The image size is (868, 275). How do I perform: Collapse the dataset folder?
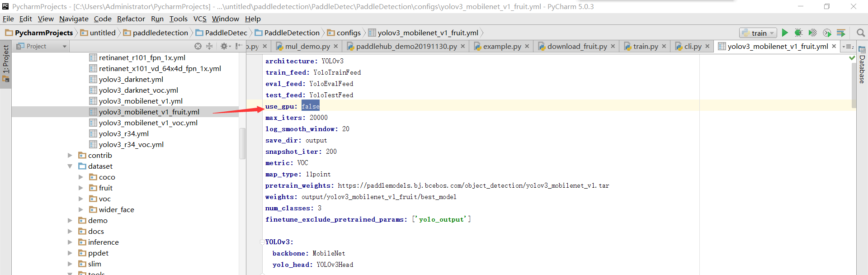click(x=70, y=166)
